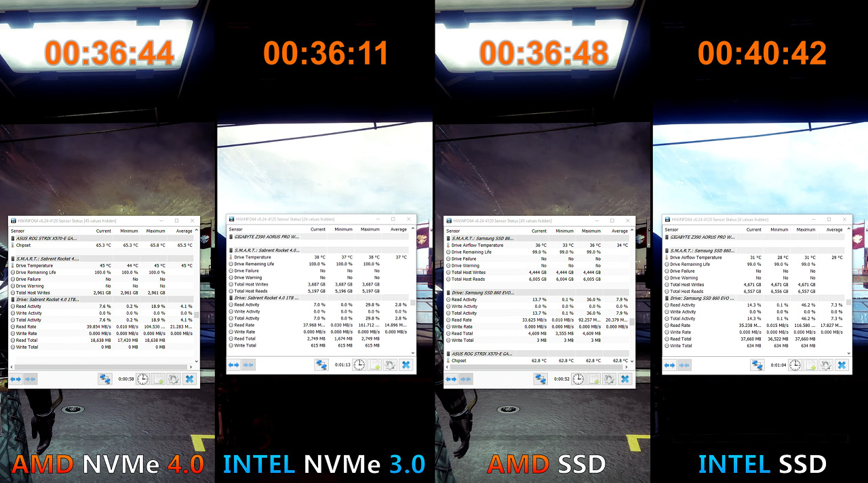Open remote network monitor in Intel NVMe window

pyautogui.click(x=321, y=364)
